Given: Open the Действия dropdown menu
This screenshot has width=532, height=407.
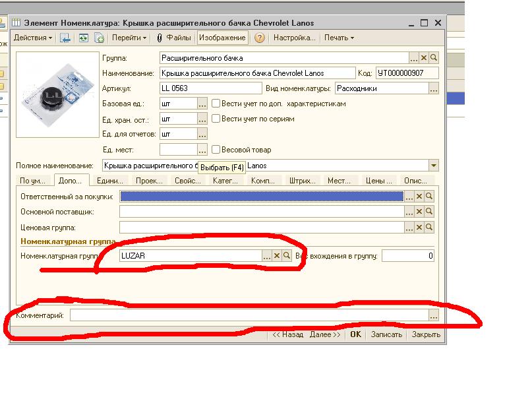Looking at the screenshot, I should (x=33, y=38).
